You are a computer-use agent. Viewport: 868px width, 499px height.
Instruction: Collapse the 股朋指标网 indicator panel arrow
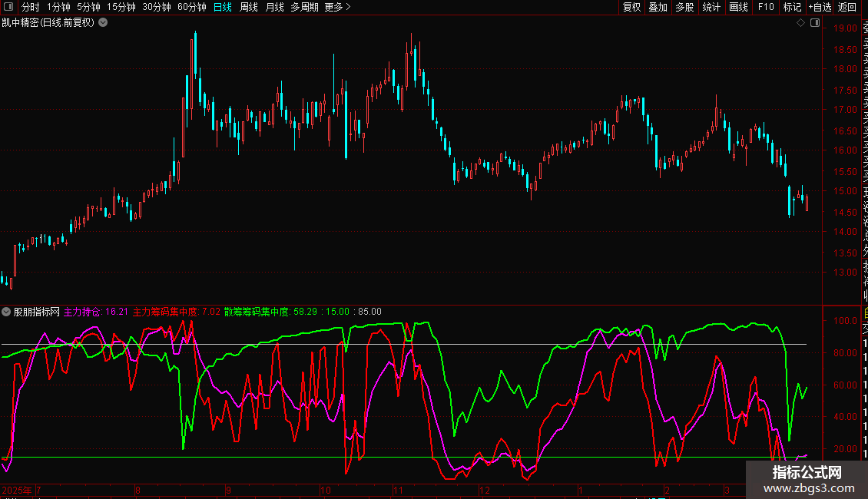[6, 312]
